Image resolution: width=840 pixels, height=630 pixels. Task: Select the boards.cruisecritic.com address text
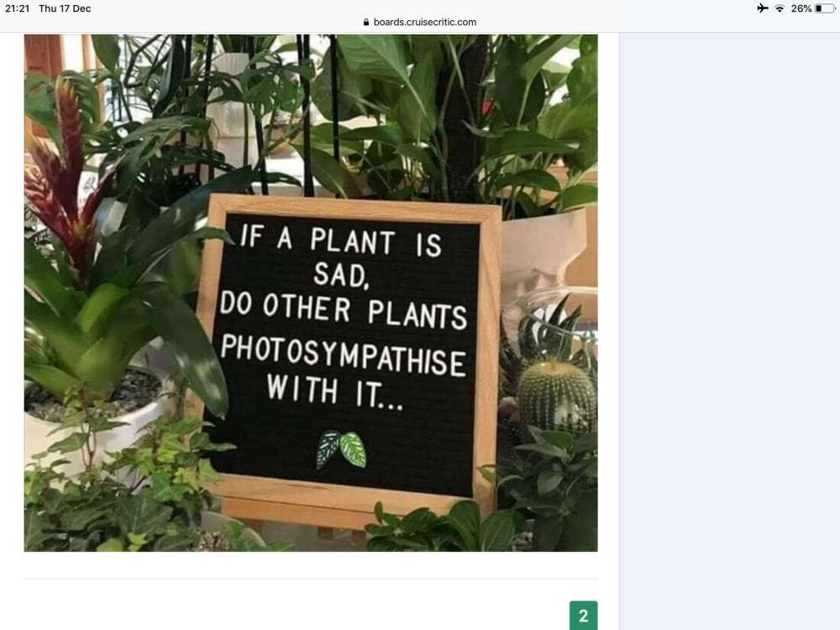click(425, 22)
